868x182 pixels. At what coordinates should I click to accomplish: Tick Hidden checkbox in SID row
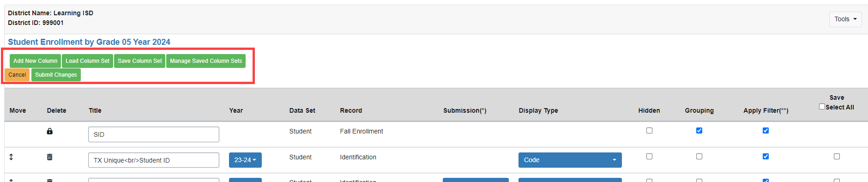649,131
